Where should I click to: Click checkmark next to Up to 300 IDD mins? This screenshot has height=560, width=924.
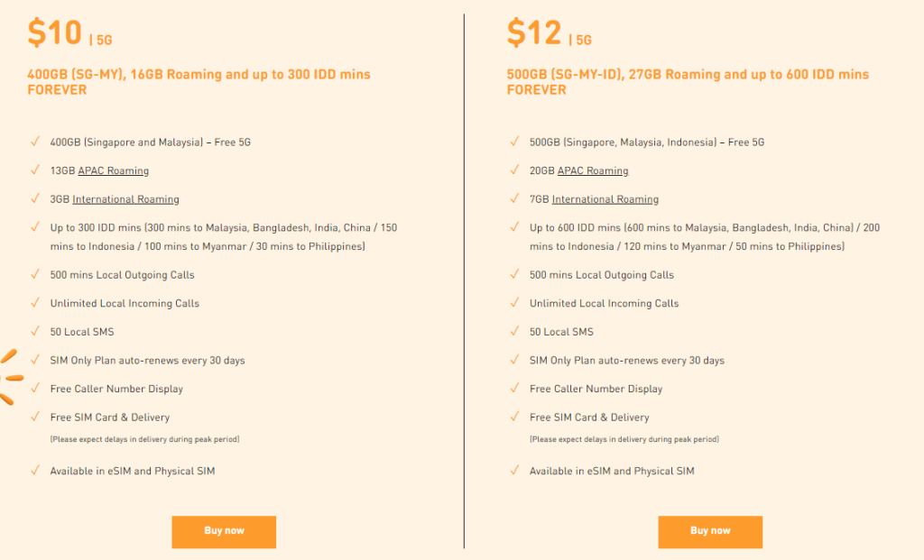(x=35, y=226)
